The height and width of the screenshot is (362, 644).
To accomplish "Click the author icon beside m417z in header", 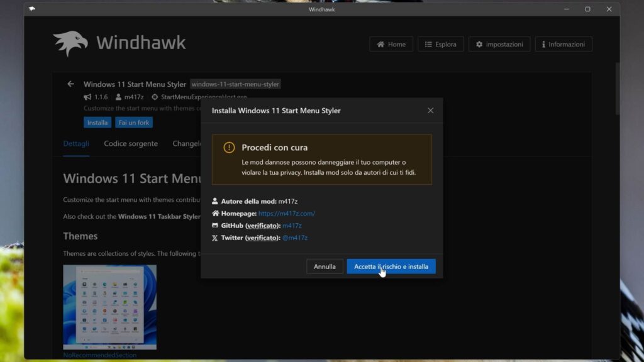I will tap(118, 97).
